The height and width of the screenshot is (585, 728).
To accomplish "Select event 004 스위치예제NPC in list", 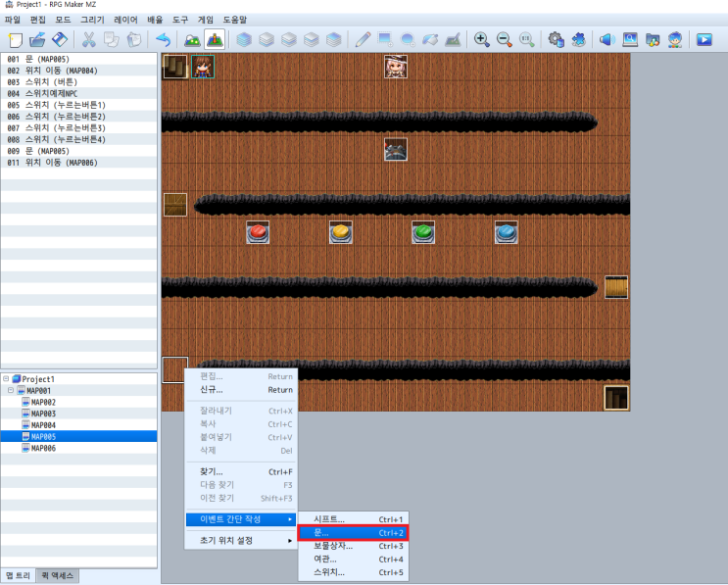I will pos(79,93).
